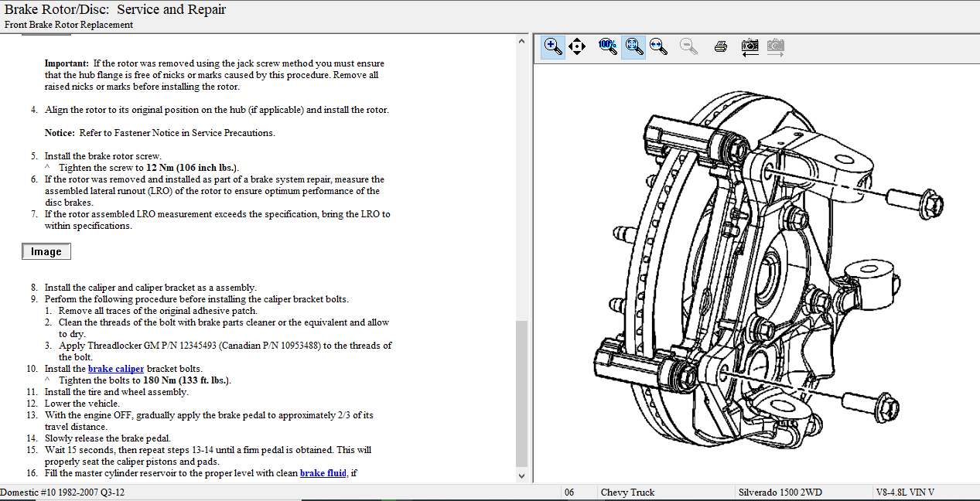Click the fit-to-width zoom icon

click(659, 46)
